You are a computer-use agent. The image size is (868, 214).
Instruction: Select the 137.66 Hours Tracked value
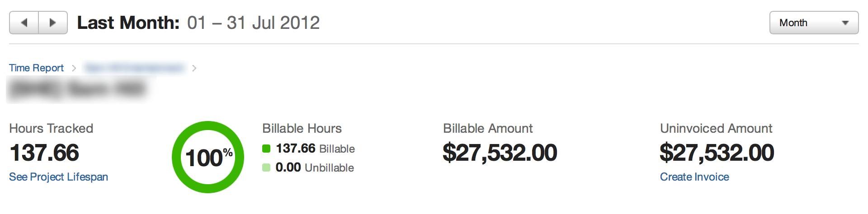coord(44,153)
